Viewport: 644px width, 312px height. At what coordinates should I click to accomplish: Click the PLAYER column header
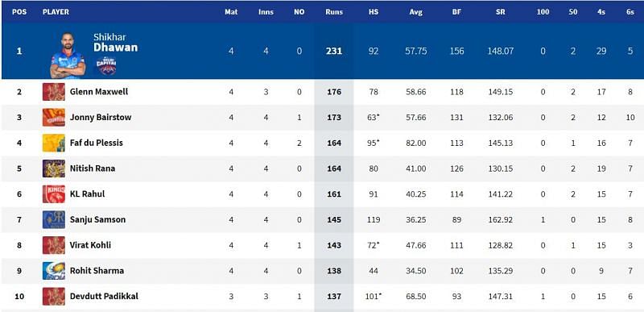tap(56, 12)
